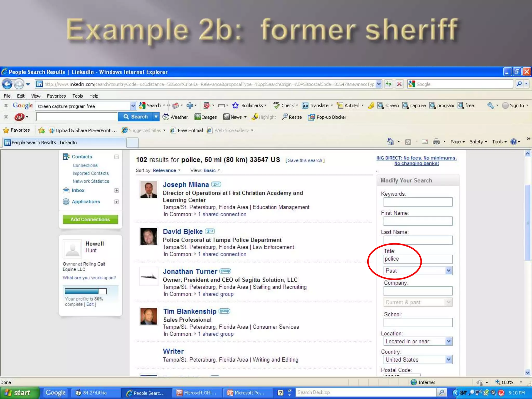Click the Help question mark icon
This screenshot has height=399, width=532.
[x=514, y=142]
